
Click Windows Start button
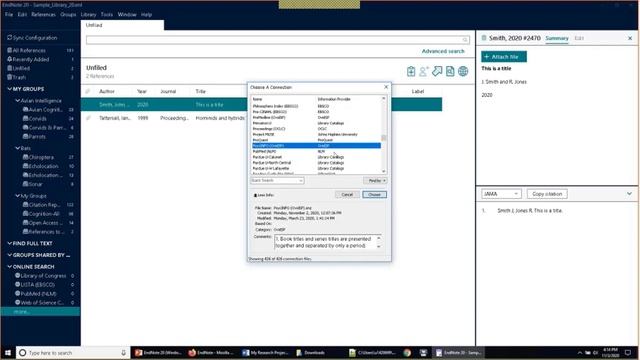coord(8,353)
